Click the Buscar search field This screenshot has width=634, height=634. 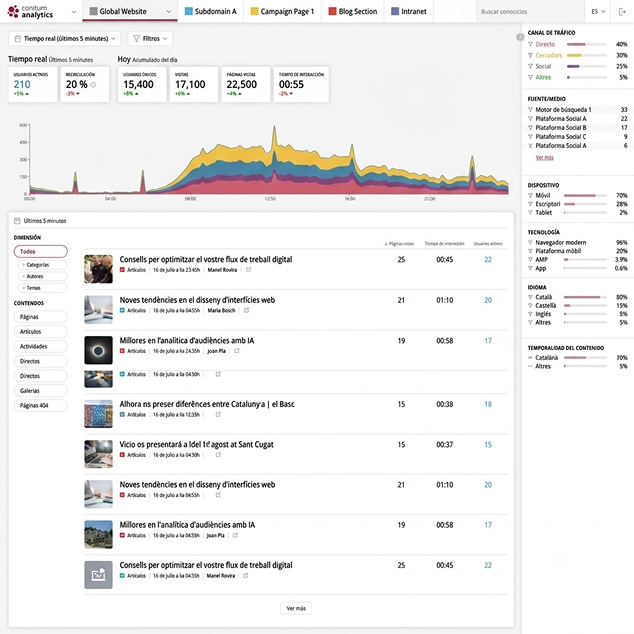click(x=530, y=12)
